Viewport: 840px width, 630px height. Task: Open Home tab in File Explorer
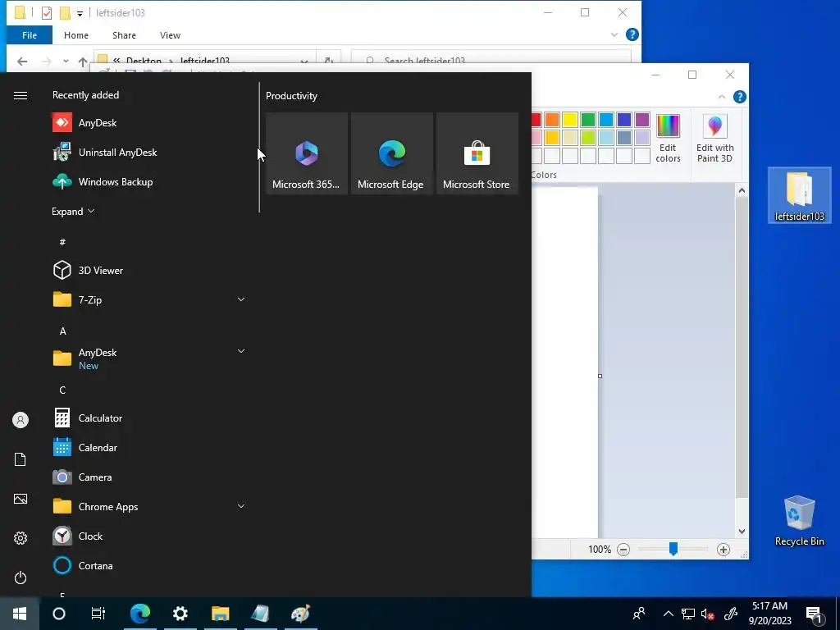pos(76,35)
